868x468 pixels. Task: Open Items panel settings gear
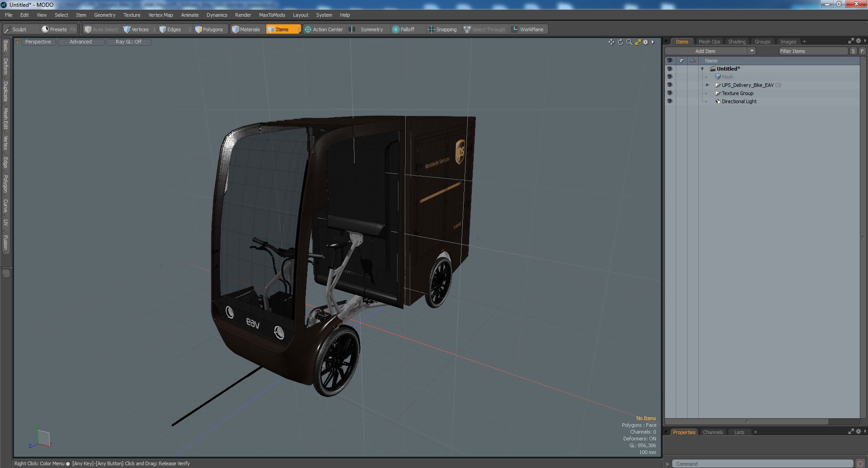[x=858, y=41]
